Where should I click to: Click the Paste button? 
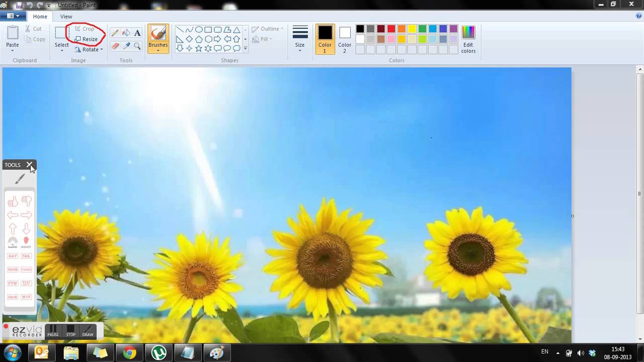click(x=13, y=38)
